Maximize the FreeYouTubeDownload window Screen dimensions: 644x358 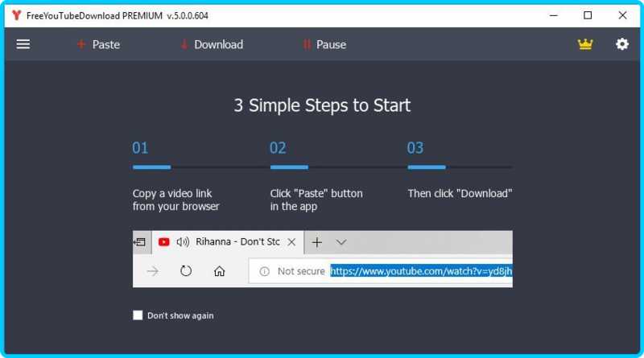coord(588,15)
